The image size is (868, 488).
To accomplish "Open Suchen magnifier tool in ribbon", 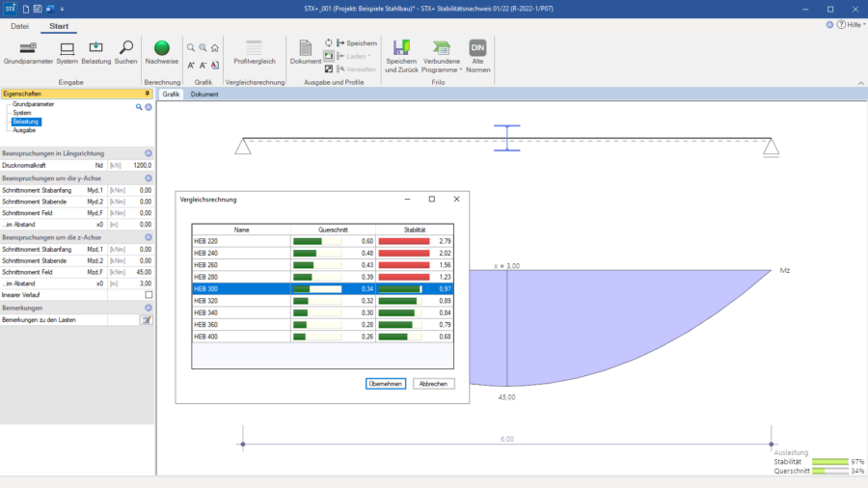I will coord(125,52).
